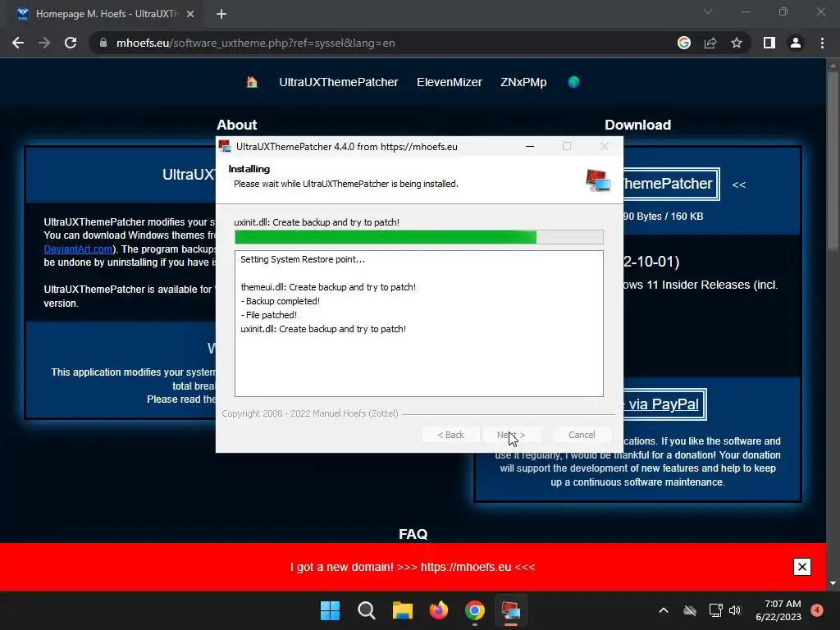Open ZNxPMp nav menu item

[x=523, y=82]
